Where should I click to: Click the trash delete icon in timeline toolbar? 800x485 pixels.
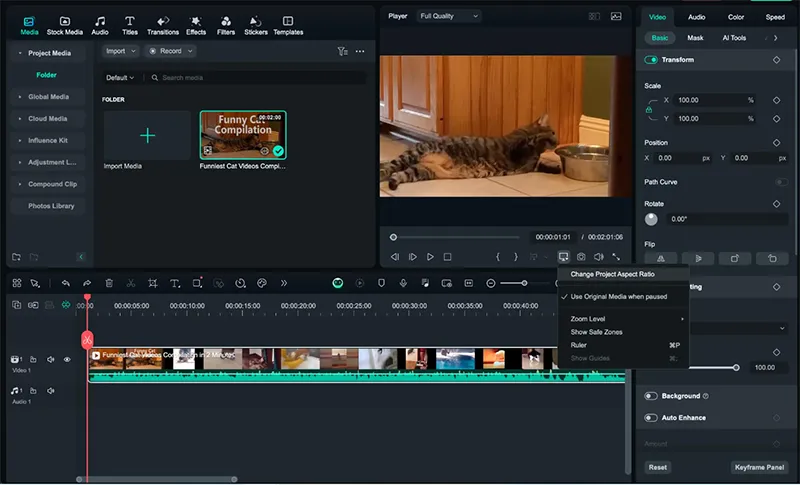pos(109,283)
